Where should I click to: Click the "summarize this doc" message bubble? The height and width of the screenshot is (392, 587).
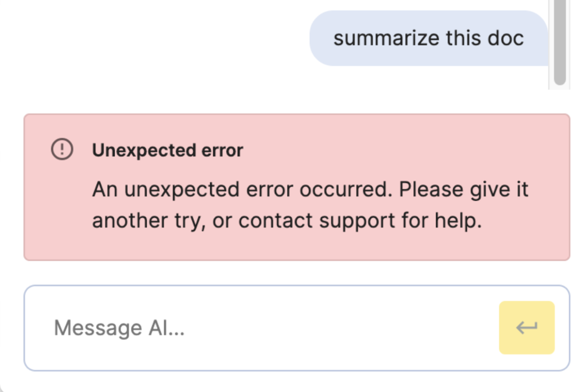click(x=428, y=38)
